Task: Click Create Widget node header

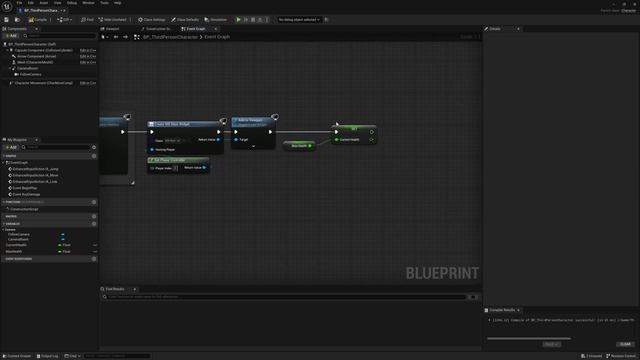Action: click(x=184, y=124)
